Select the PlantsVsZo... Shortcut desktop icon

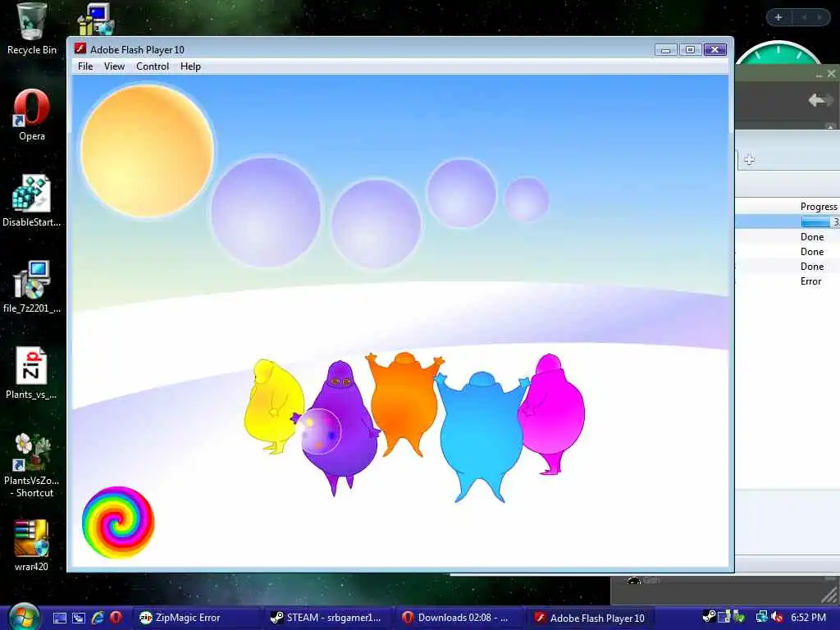coord(32,465)
